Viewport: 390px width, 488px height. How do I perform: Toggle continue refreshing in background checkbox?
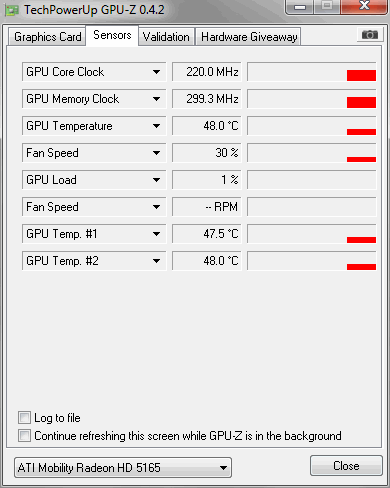tap(24, 436)
